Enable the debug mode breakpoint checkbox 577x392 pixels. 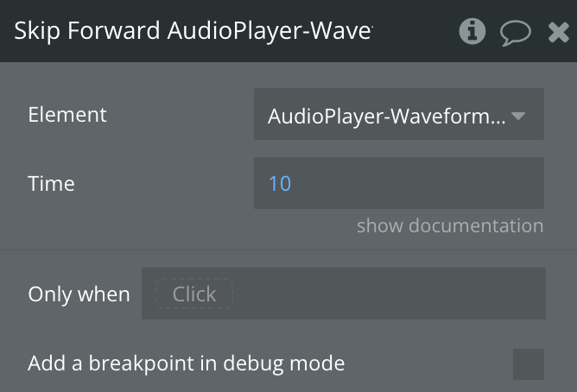[x=529, y=364]
